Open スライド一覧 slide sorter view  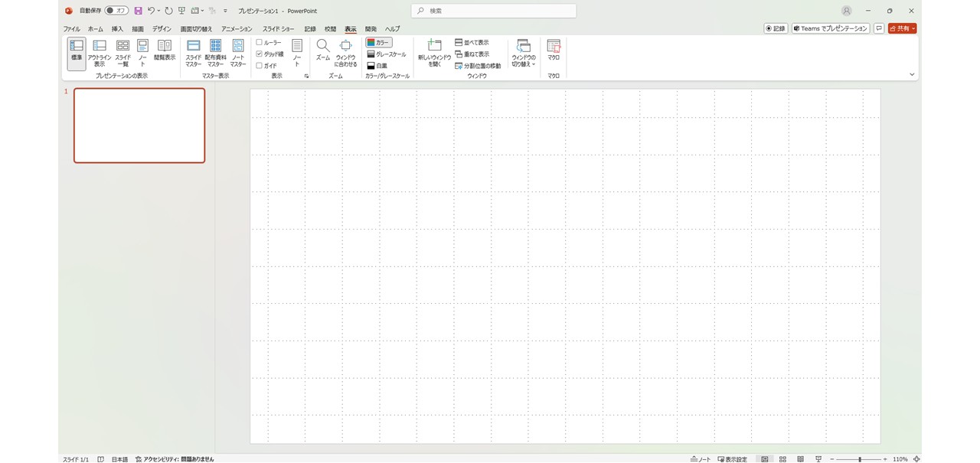coord(122,54)
